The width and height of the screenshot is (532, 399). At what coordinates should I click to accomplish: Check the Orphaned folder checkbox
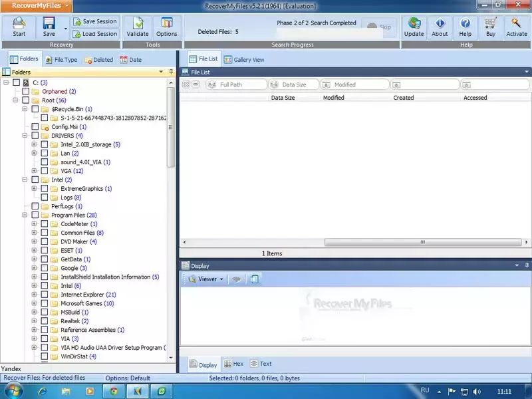26,91
